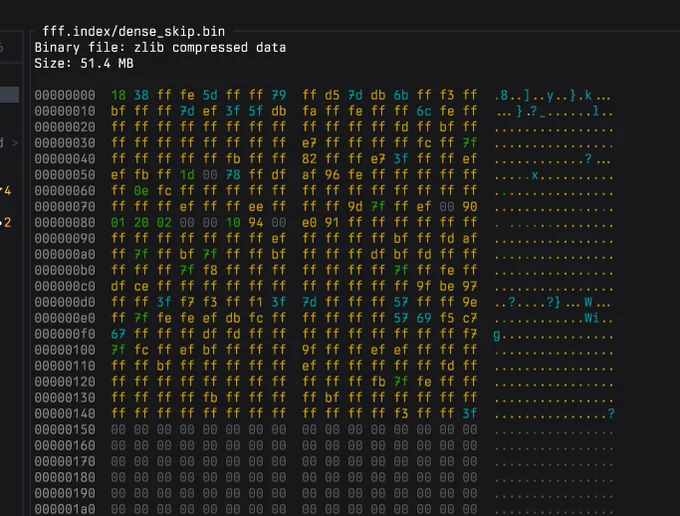
Task: Select offset address 000000d0
Action: (65, 302)
